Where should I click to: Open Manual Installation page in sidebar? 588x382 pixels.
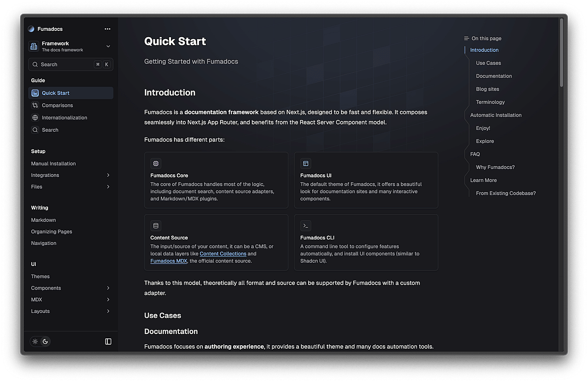pyautogui.click(x=53, y=164)
